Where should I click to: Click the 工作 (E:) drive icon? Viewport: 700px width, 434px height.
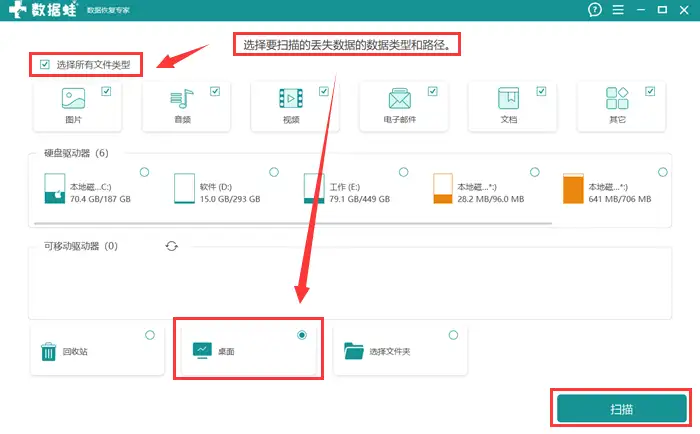(x=314, y=188)
